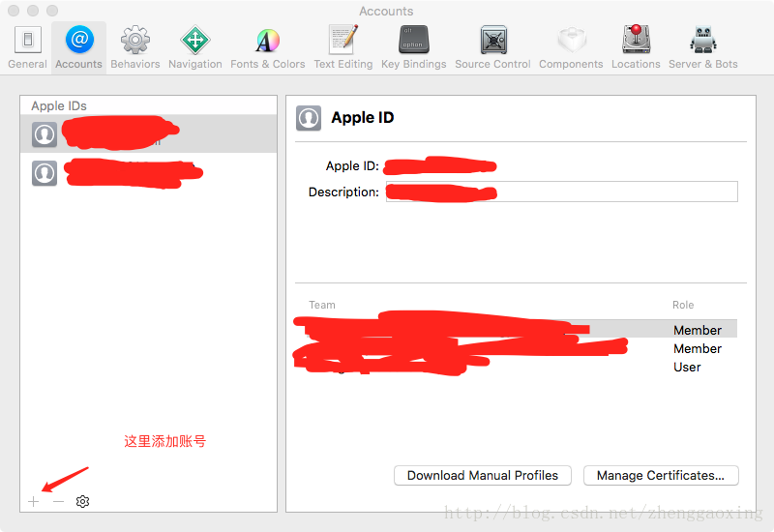Select the first Apple ID account row
This screenshot has height=532, width=774.
(149, 133)
